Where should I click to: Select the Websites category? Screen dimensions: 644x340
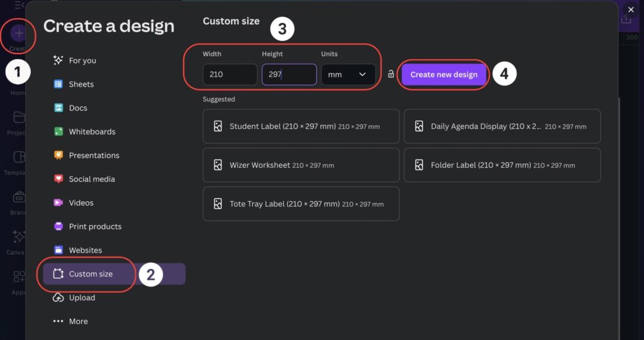click(77, 250)
